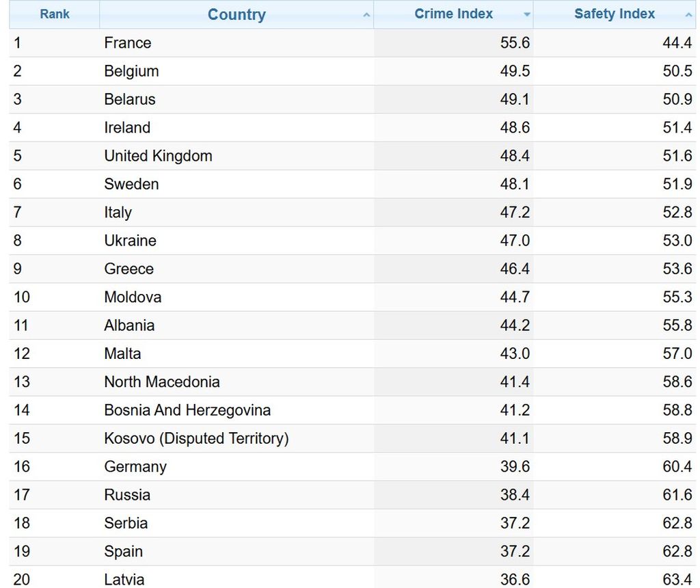Select the France row country name
Image resolution: width=700 pixels, height=588 pixels.
click(x=128, y=43)
